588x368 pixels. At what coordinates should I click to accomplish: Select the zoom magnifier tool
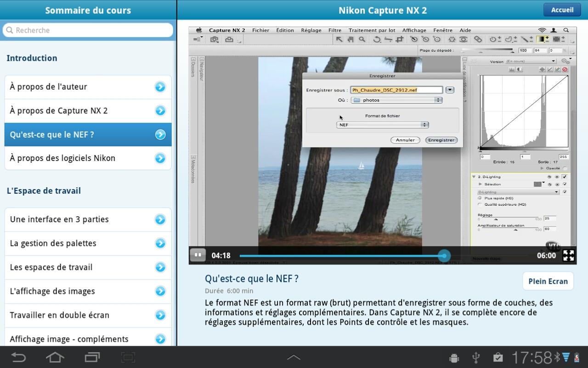[x=362, y=40]
